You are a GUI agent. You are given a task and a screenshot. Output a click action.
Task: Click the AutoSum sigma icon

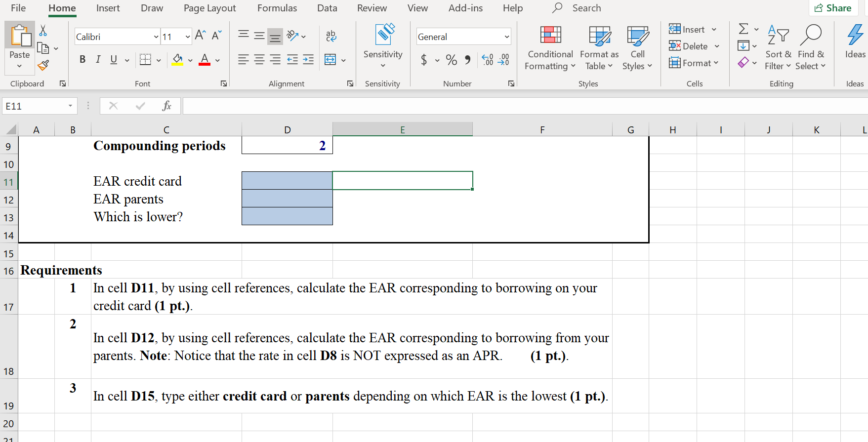(x=744, y=29)
